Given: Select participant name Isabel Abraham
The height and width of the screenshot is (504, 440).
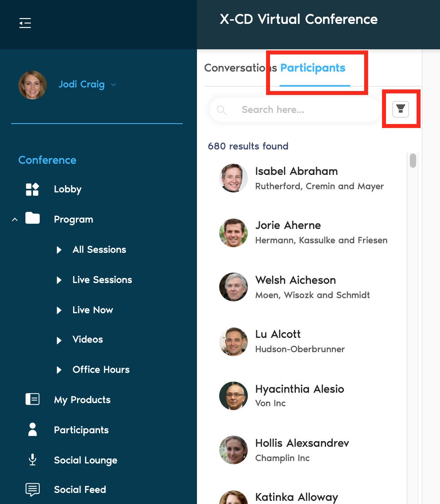Looking at the screenshot, I should point(297,171).
